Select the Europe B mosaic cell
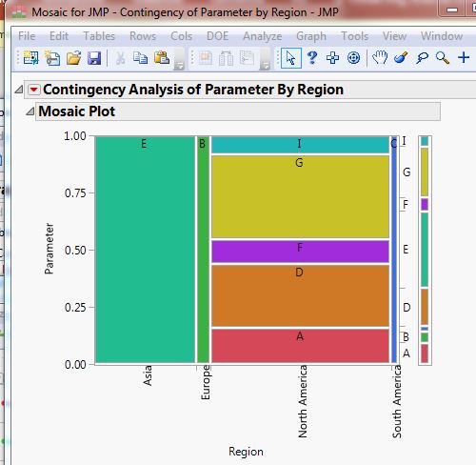The width and height of the screenshot is (476, 465). coord(203,250)
